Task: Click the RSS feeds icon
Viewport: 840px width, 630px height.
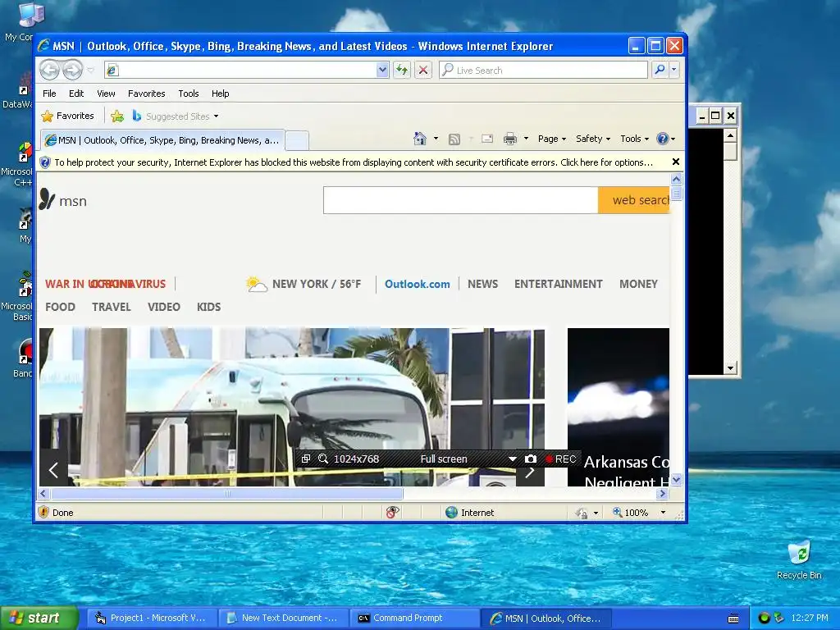Action: [454, 139]
